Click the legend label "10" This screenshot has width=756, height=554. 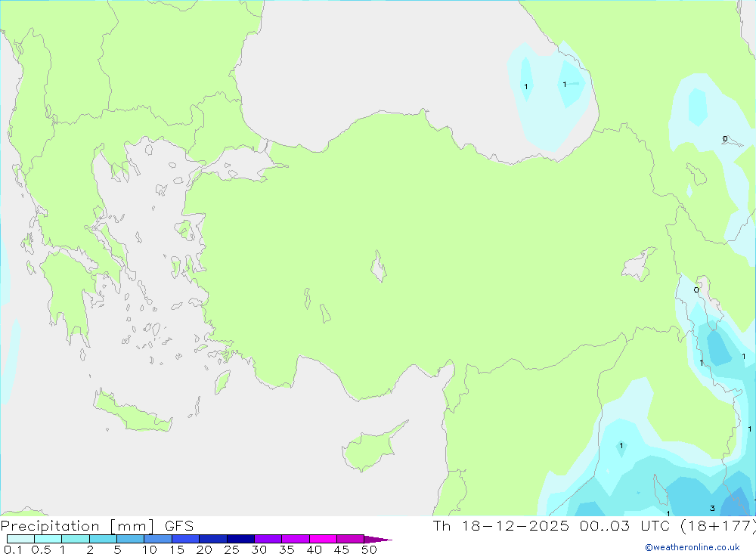[x=150, y=549]
